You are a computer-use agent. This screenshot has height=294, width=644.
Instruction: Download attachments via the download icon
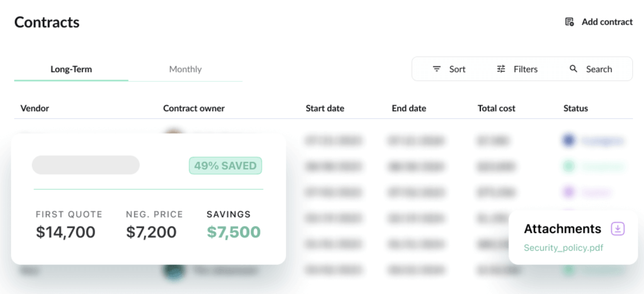tap(618, 229)
